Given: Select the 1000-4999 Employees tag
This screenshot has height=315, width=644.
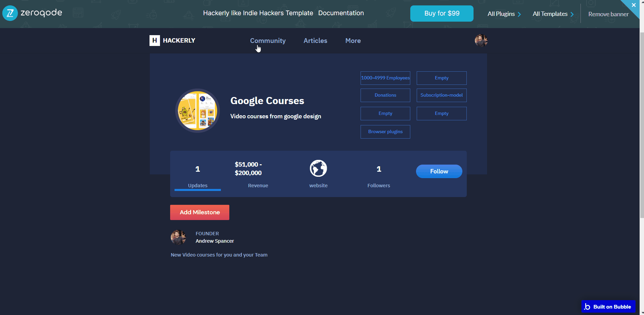Looking at the screenshot, I should pos(385,78).
